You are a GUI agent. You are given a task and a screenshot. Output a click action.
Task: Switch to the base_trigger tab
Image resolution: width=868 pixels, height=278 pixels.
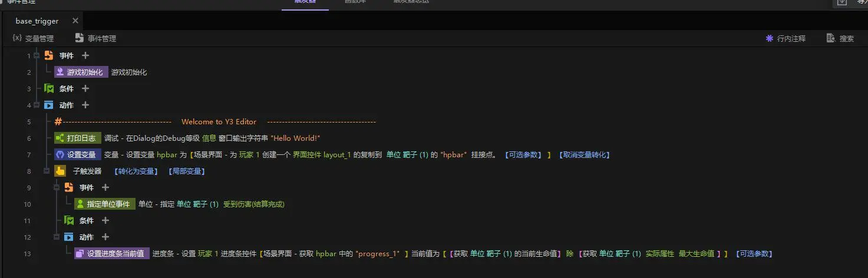click(x=37, y=21)
